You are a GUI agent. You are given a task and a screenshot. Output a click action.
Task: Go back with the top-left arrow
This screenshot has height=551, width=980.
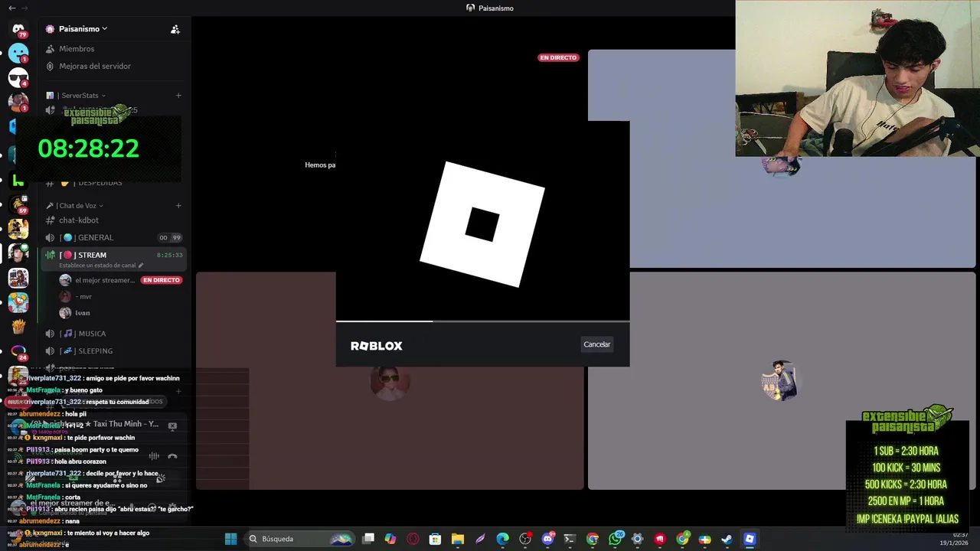pyautogui.click(x=11, y=8)
